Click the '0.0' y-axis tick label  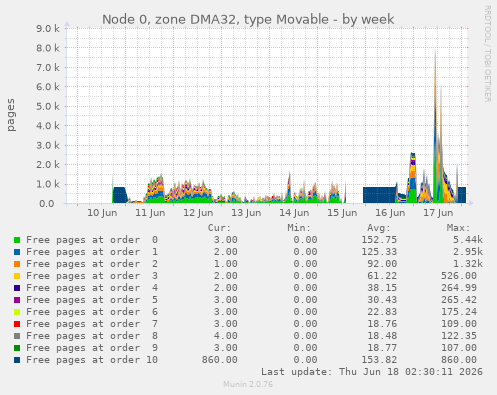click(x=46, y=204)
